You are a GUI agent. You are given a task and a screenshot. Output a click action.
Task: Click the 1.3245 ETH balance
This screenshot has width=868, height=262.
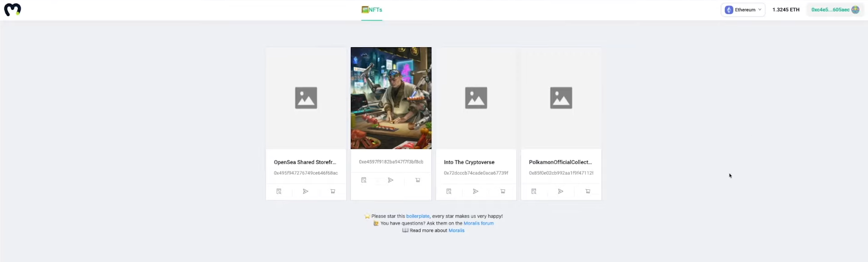(x=786, y=10)
